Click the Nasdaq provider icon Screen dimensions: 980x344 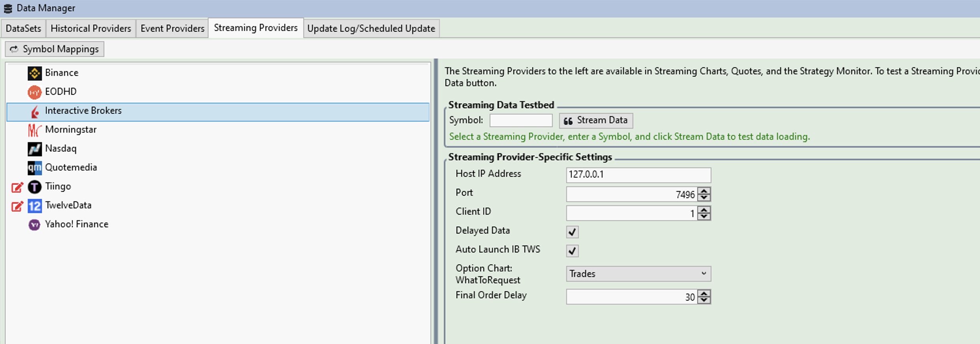click(x=34, y=149)
